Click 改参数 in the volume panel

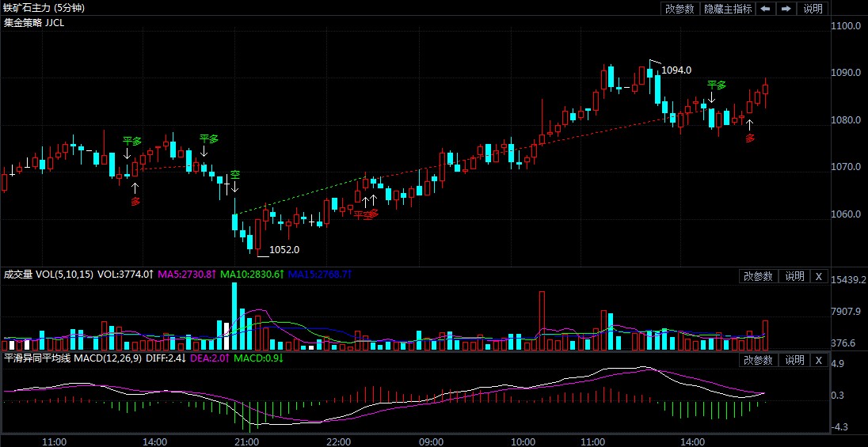[x=759, y=277]
